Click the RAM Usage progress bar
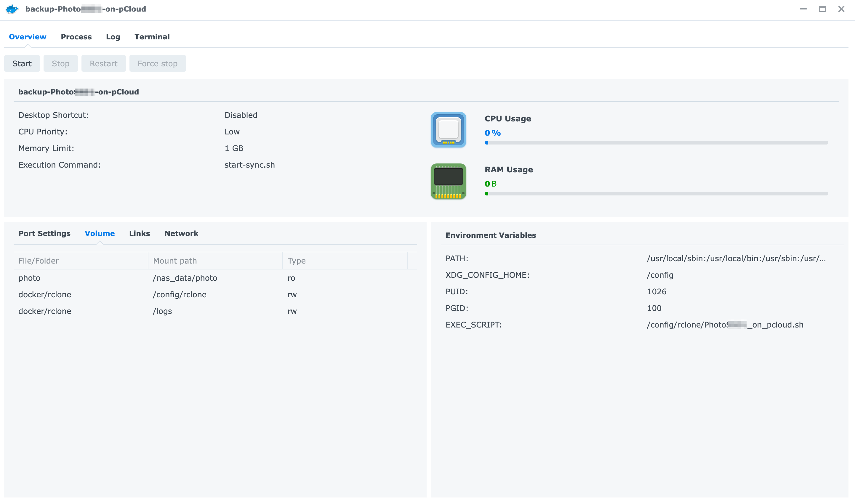855x504 pixels. tap(656, 194)
